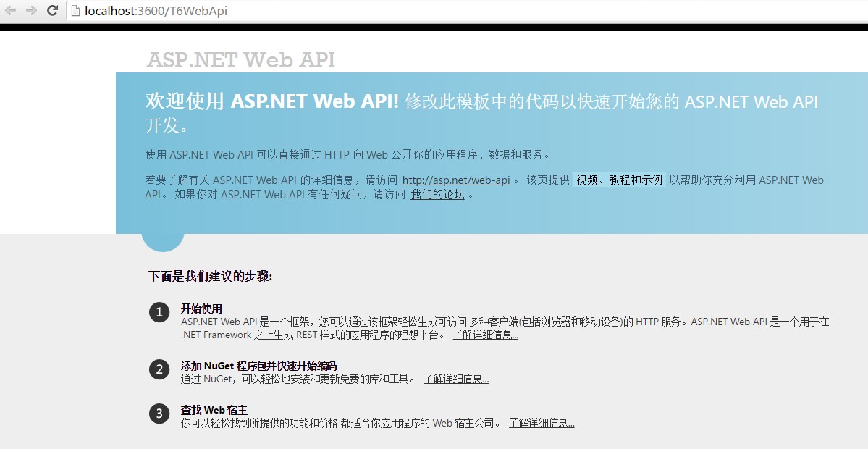Focus the localhost:3600/T6WebApi address field
868x449 pixels.
467,11
